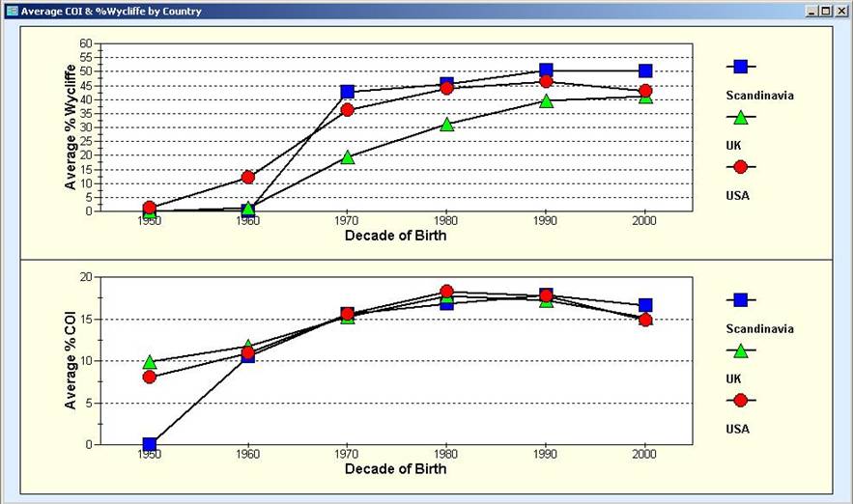Minimize the Average COI chart window

coord(813,12)
